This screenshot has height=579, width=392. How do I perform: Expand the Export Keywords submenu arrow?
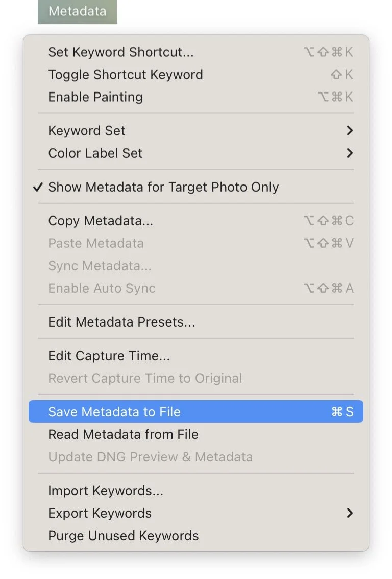(350, 513)
